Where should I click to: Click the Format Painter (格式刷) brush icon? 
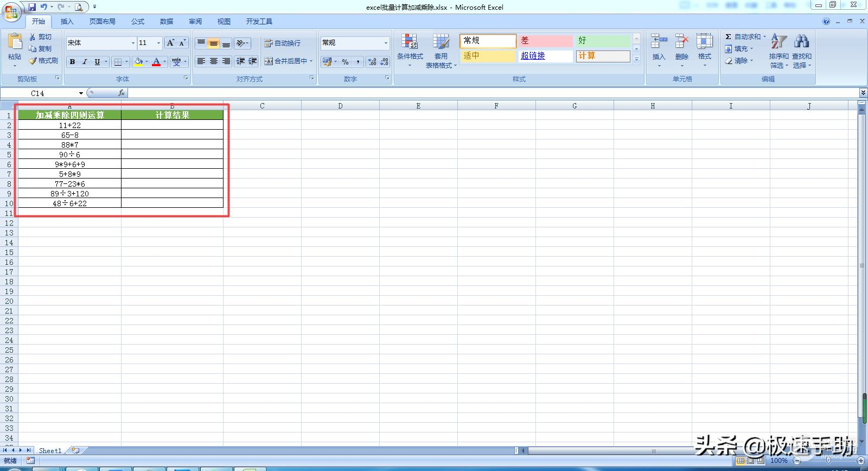click(x=33, y=61)
